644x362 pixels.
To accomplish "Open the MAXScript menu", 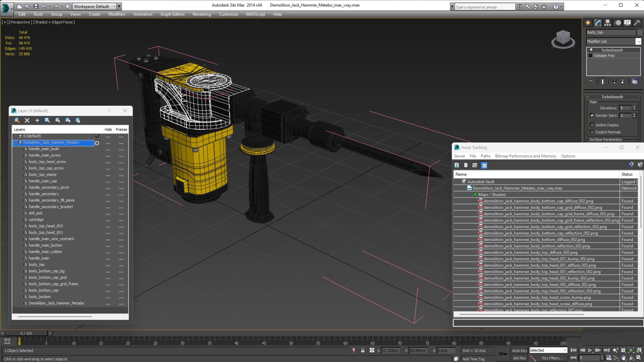I will pos(255,14).
